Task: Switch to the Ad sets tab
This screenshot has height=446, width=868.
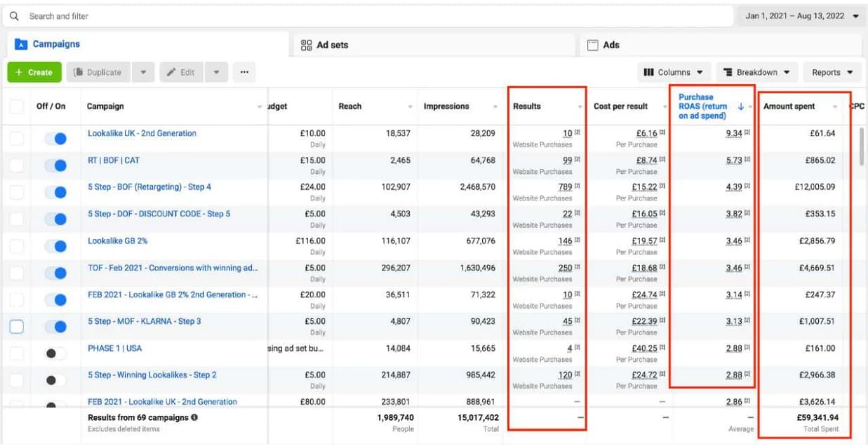Action: (332, 45)
